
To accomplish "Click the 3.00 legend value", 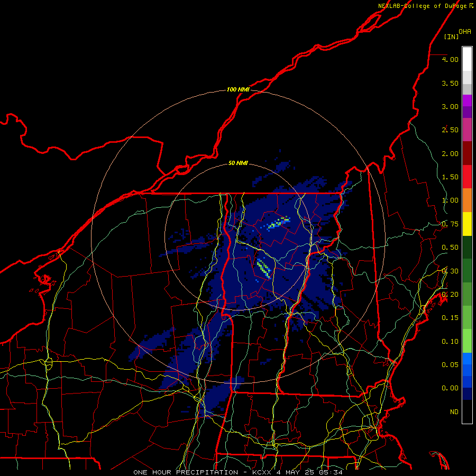I will 450,106.
